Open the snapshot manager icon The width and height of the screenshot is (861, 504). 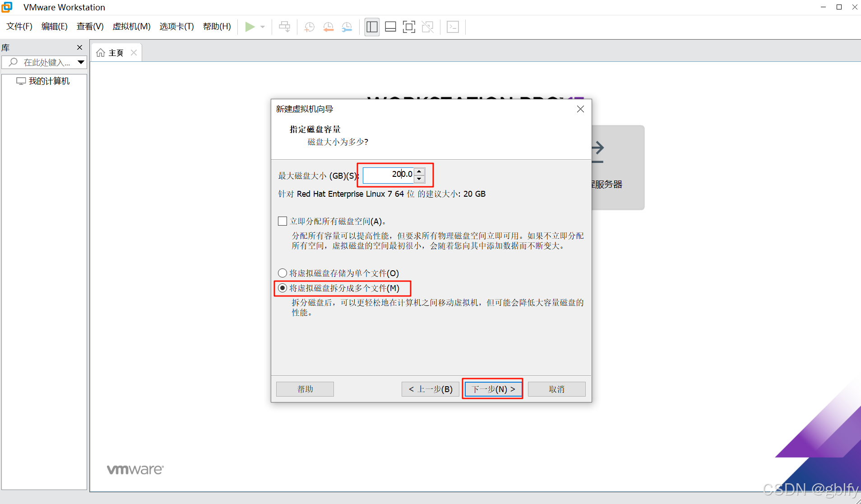[x=347, y=27]
